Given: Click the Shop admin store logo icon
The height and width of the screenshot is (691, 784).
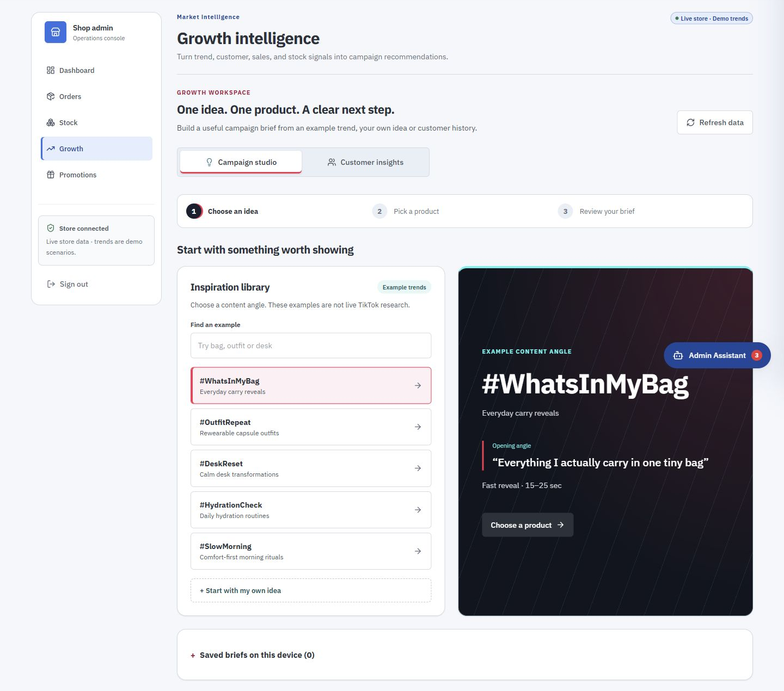Looking at the screenshot, I should (56, 32).
